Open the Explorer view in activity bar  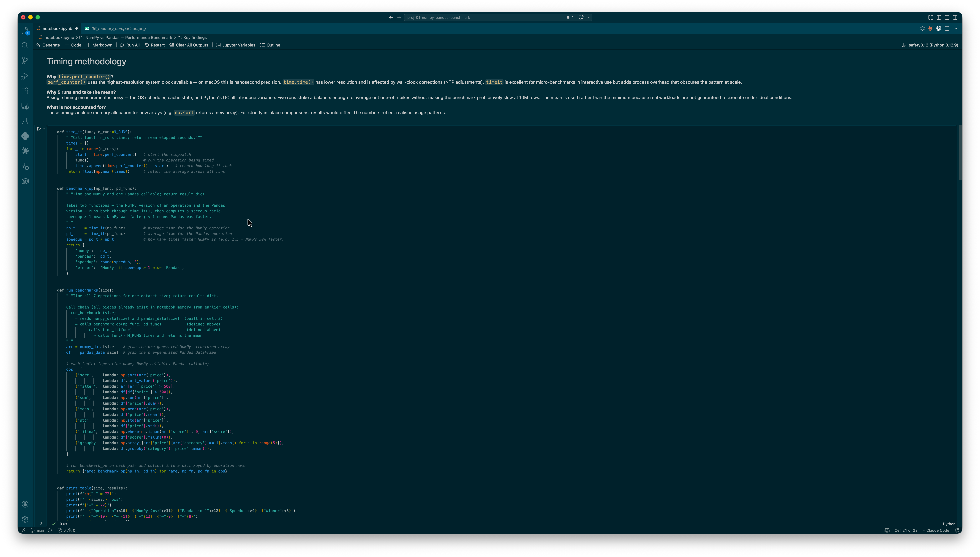(x=25, y=31)
